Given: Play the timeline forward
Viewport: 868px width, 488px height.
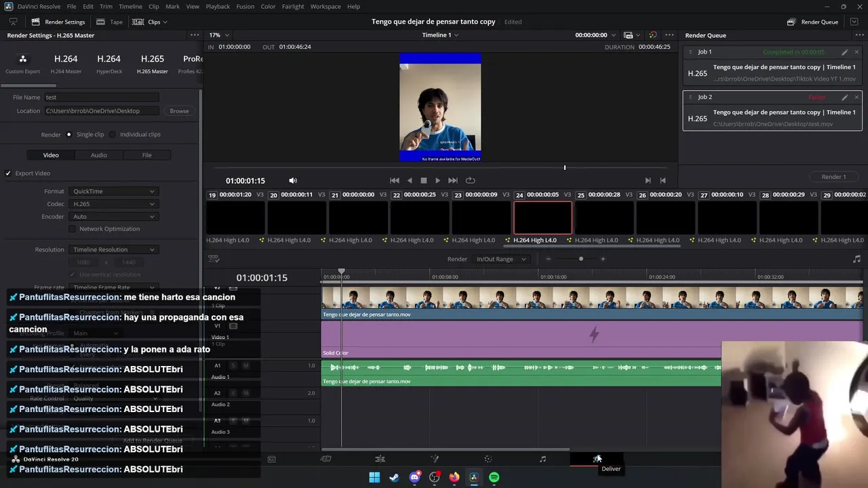Looking at the screenshot, I should coord(437,180).
